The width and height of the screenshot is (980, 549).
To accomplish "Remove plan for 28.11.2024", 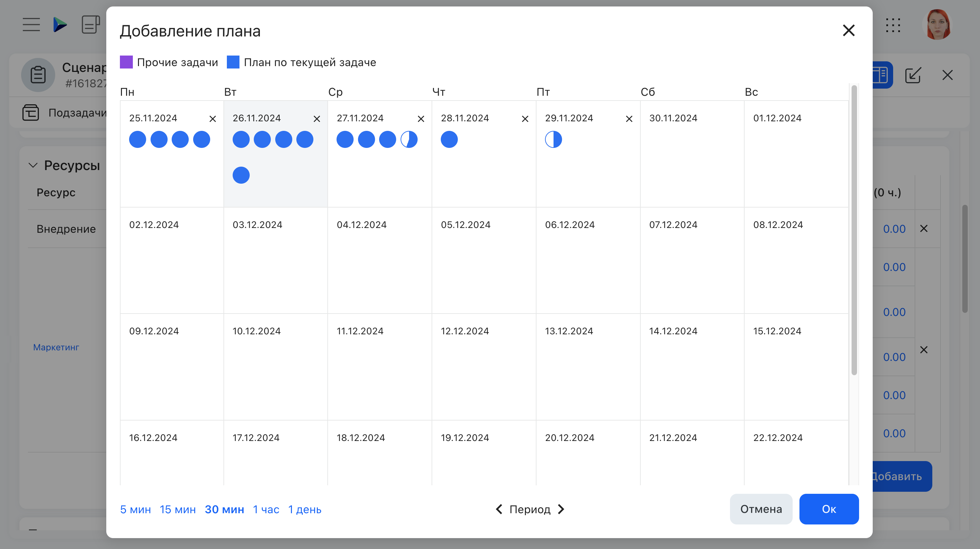I will (x=525, y=119).
